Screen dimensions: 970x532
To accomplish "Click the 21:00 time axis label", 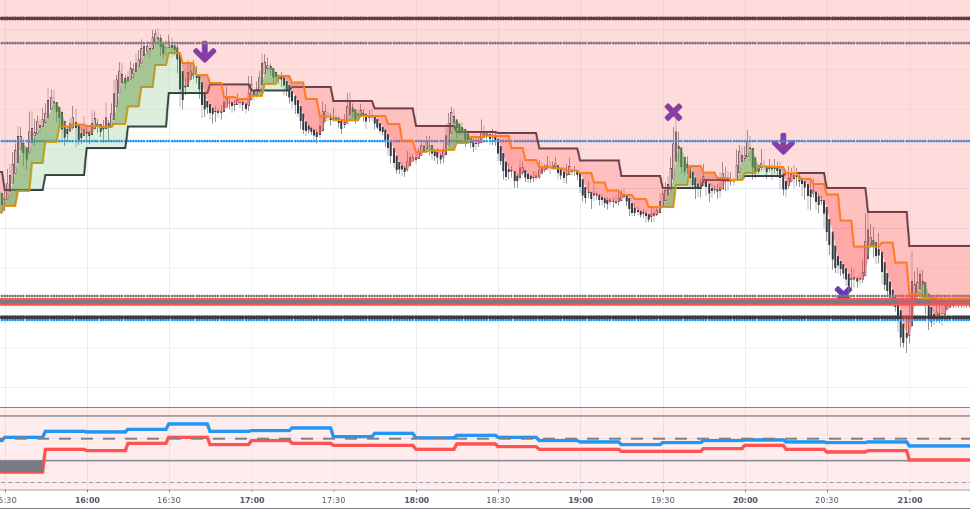I will (910, 500).
